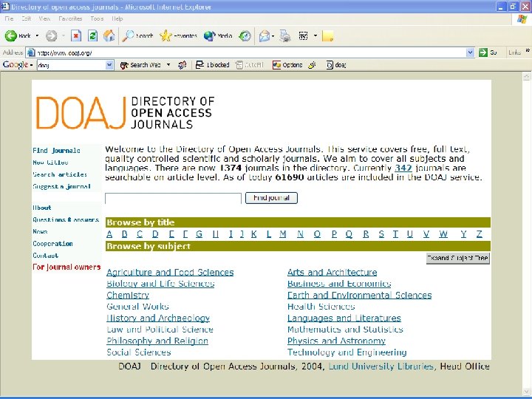Click the Forward arrow icon
Viewport: 532px width, 399px height.
click(52, 35)
